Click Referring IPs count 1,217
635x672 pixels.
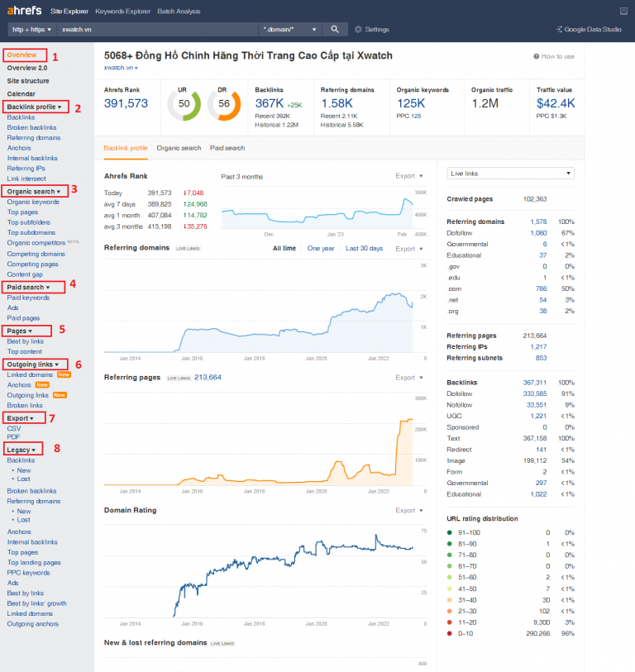[538, 346]
